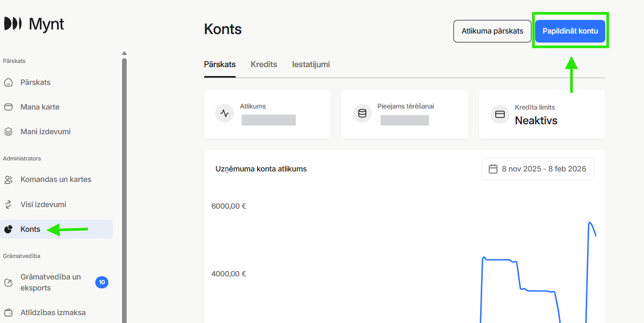Select the Konts pie chart icon

(x=9, y=229)
